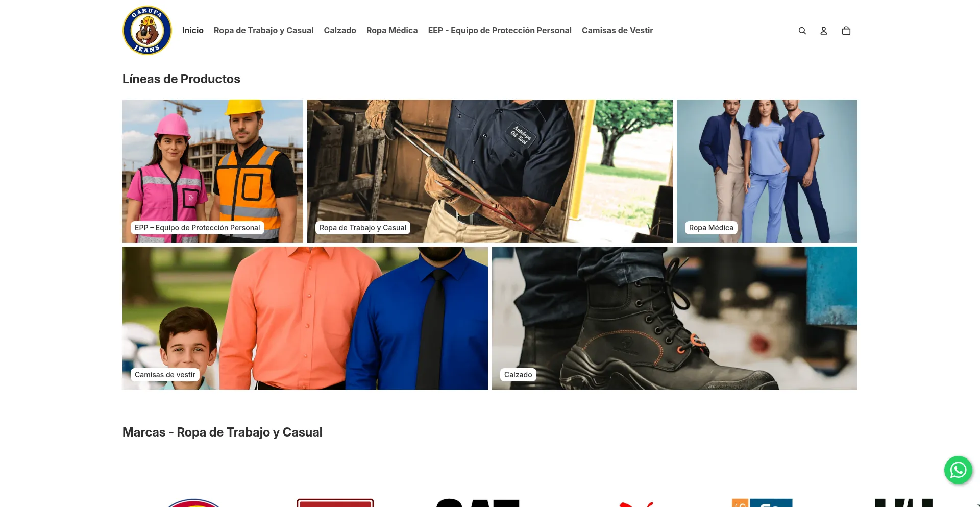980x507 pixels.
Task: Click the Ropa Médica label tag
Action: point(711,228)
